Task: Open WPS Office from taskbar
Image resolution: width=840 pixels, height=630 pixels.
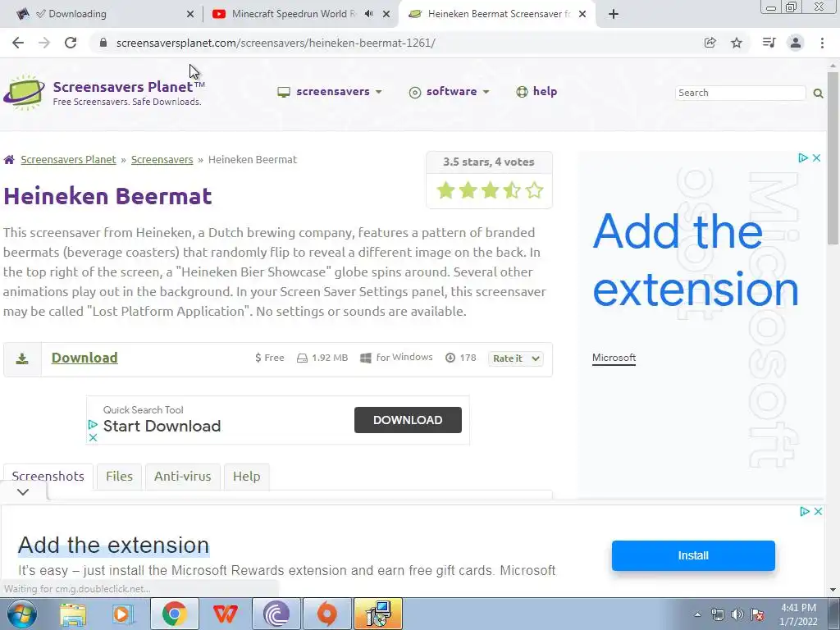Action: pyautogui.click(x=225, y=614)
